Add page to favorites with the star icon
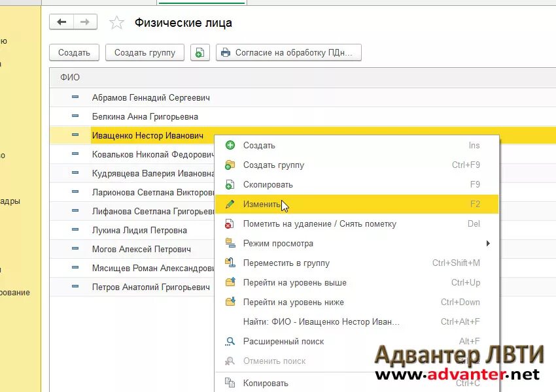This screenshot has height=392, width=556. pos(116,23)
